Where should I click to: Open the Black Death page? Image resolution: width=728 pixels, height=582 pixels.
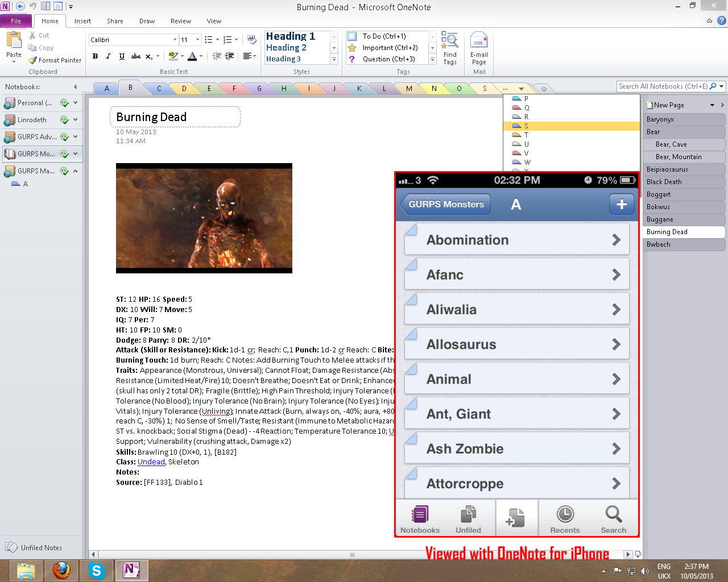point(685,182)
